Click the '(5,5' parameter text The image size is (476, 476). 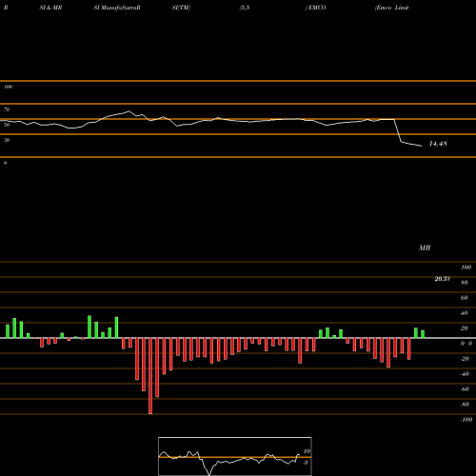tap(245, 8)
